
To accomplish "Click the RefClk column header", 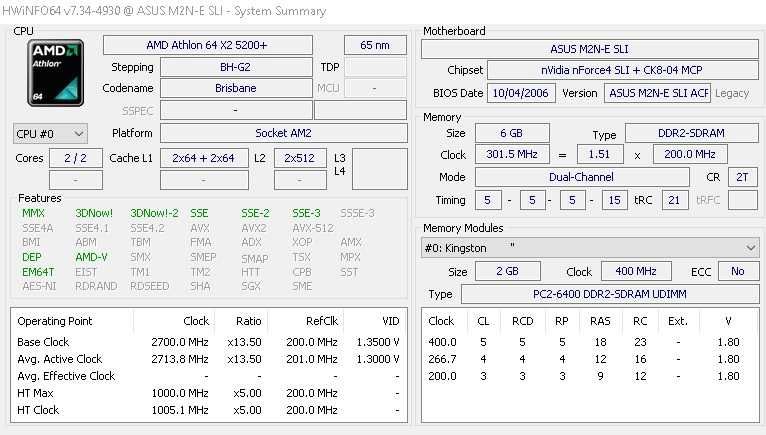I will coord(322,321).
